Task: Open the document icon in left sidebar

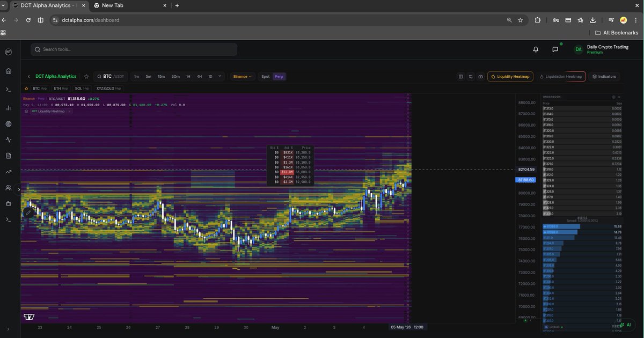Action: (x=8, y=156)
